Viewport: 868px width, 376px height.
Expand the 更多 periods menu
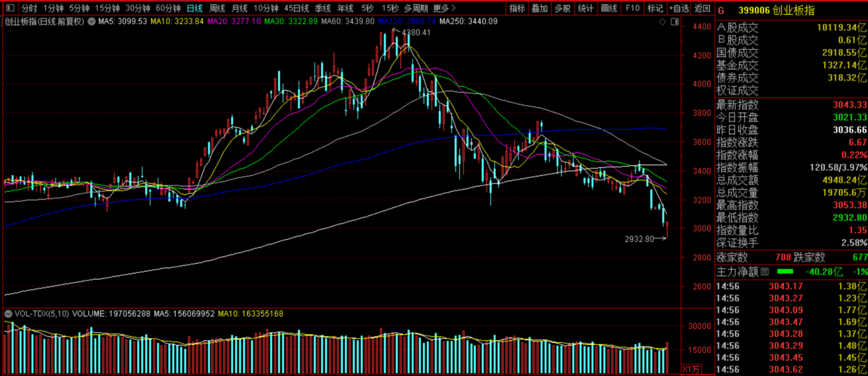(x=443, y=9)
